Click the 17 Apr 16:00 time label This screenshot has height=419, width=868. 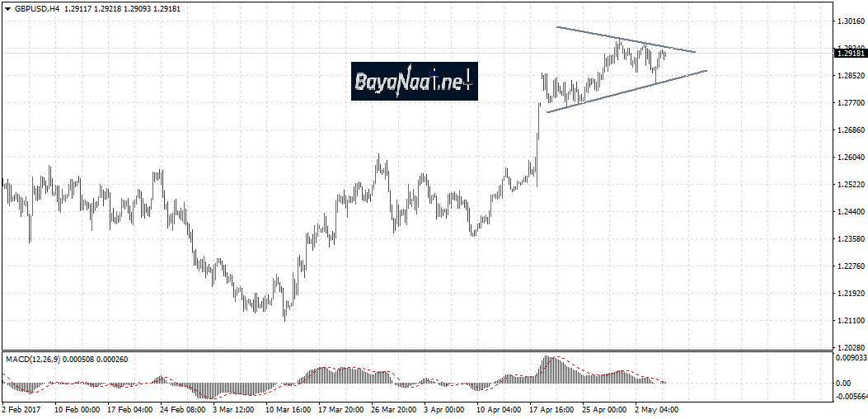551,408
